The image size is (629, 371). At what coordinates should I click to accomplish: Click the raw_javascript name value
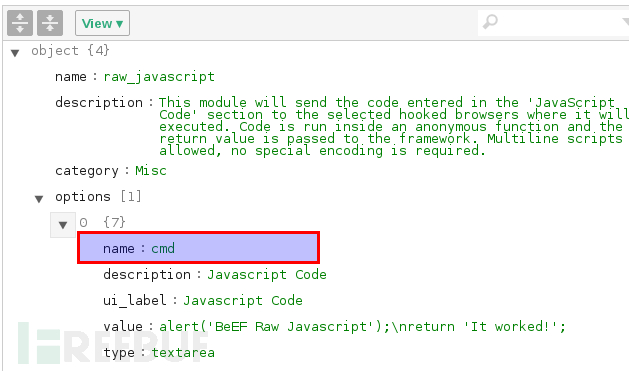(159, 77)
